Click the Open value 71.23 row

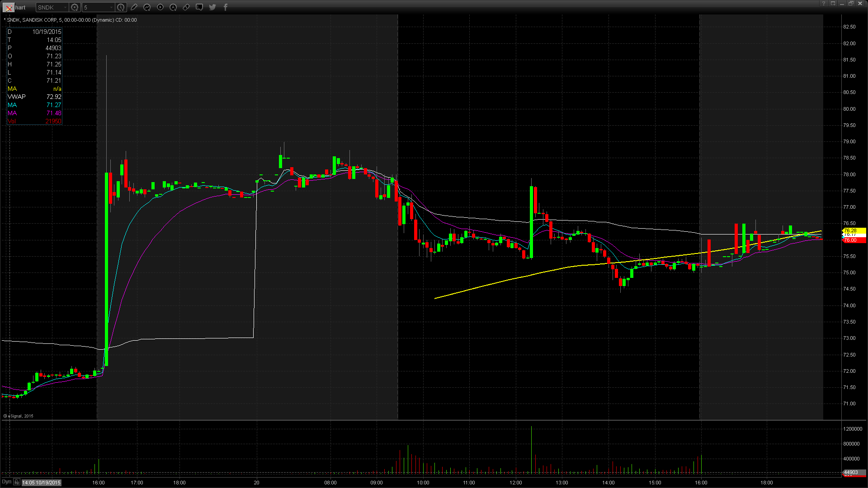[34, 56]
